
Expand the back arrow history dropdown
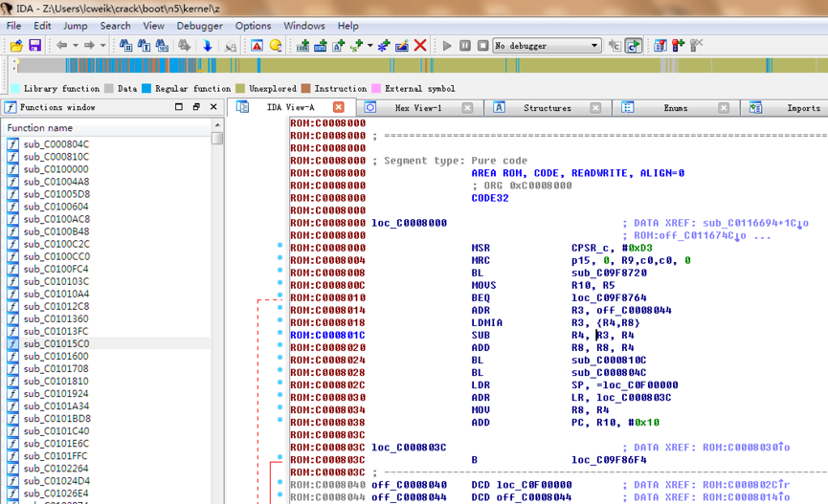[x=74, y=46]
